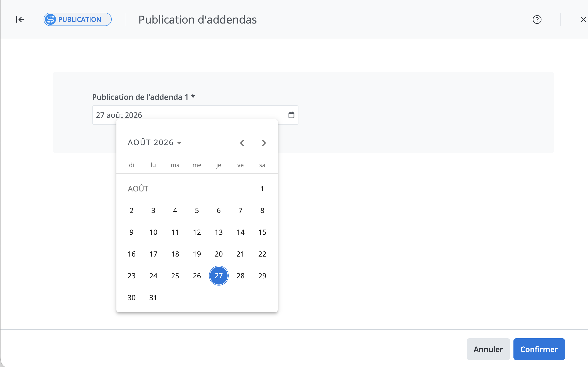Open the calendar icon in date field
The height and width of the screenshot is (367, 588).
[291, 115]
